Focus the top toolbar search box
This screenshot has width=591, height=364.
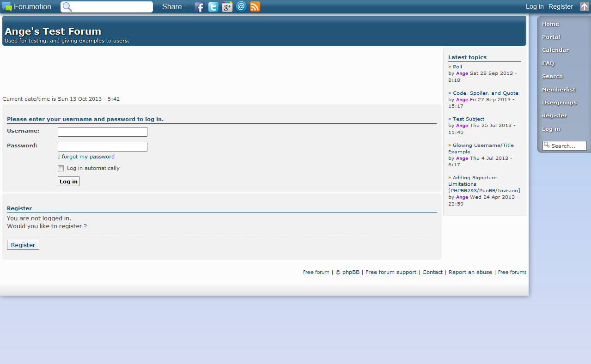pos(107,7)
